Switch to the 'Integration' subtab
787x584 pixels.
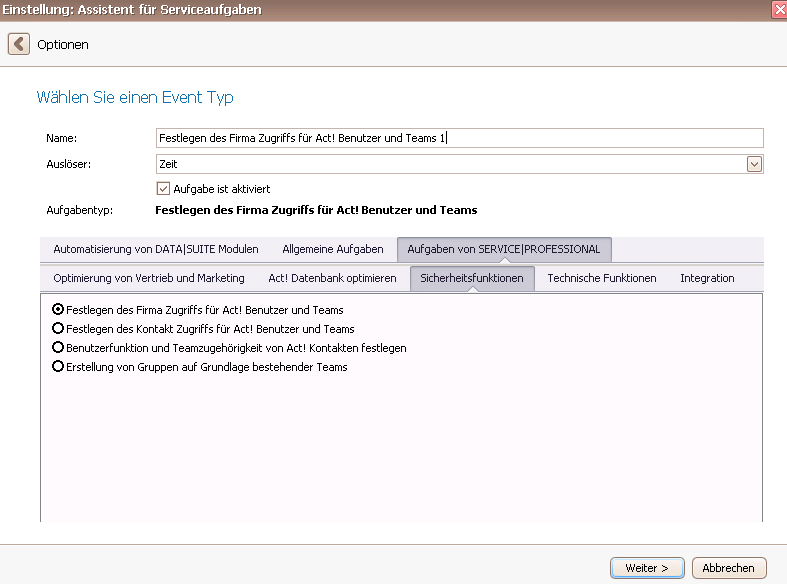(707, 278)
